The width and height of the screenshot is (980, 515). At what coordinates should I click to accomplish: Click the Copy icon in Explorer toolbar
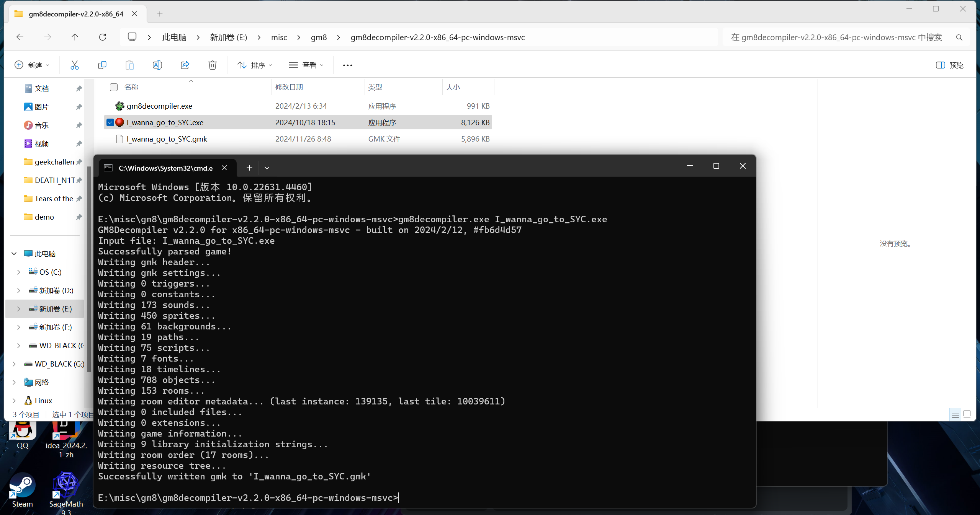[102, 65]
